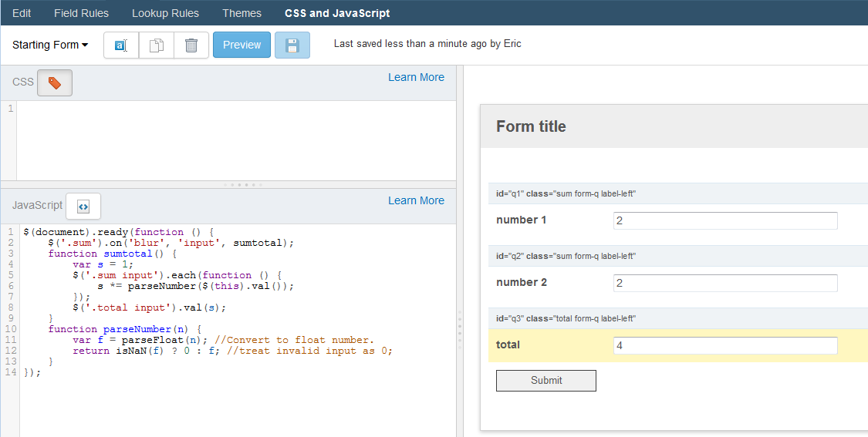Open the Lookup Rules tab
The height and width of the screenshot is (437, 868).
(x=166, y=13)
